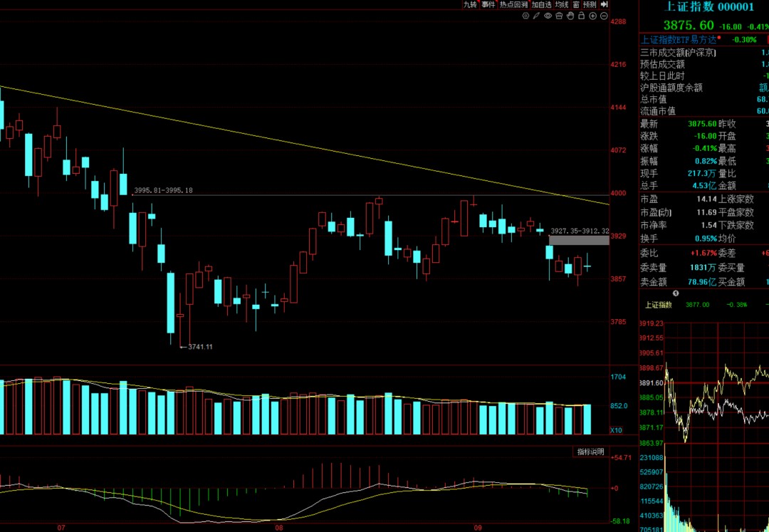
Task: Click 加自选 to add to watchlist
Action: pos(542,4)
